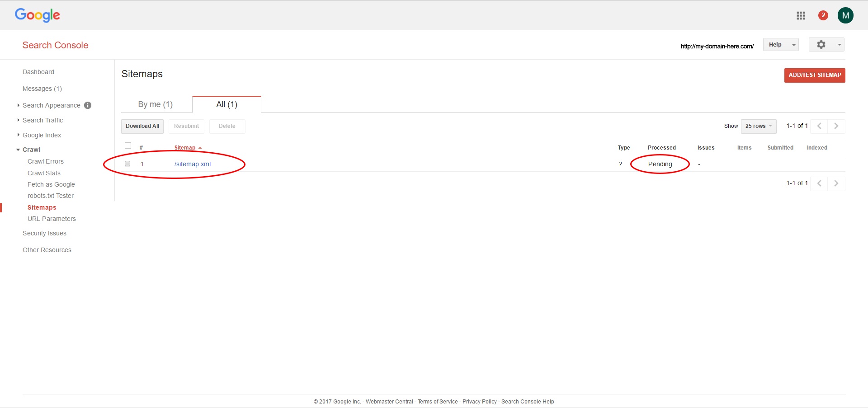Open the my-domain-here.com property link
Screen dimensions: 868x408
coord(717,46)
